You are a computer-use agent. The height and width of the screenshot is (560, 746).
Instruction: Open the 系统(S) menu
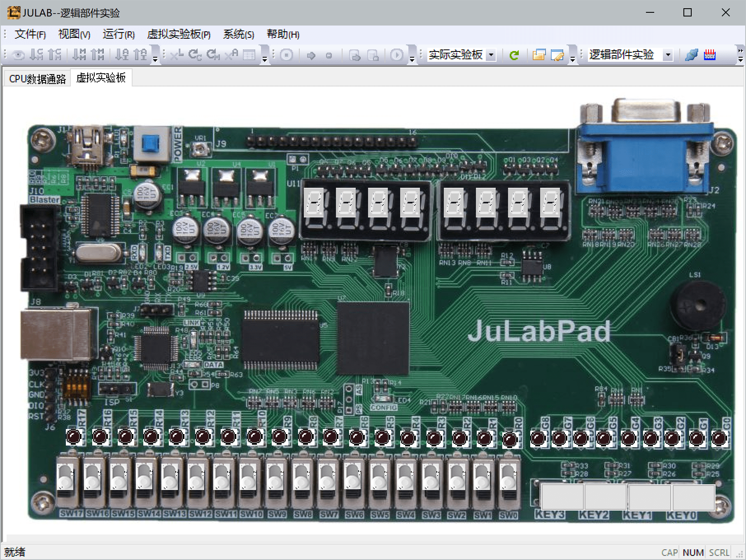[x=238, y=34]
